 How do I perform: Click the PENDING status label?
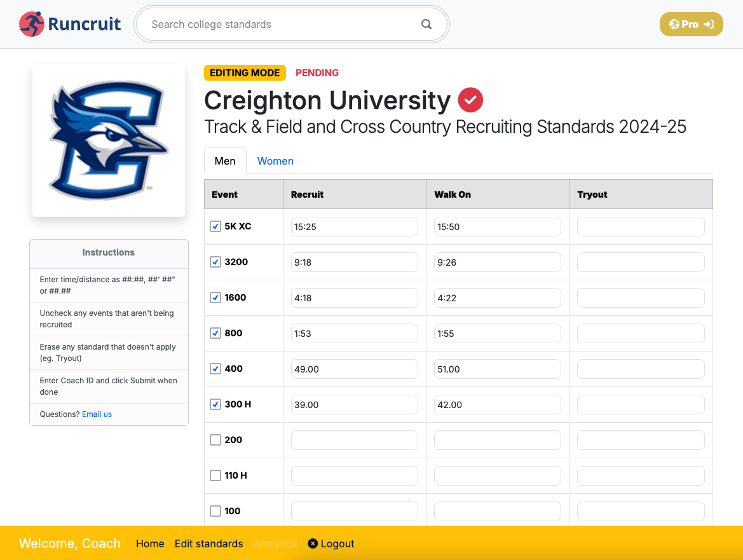[x=317, y=72]
